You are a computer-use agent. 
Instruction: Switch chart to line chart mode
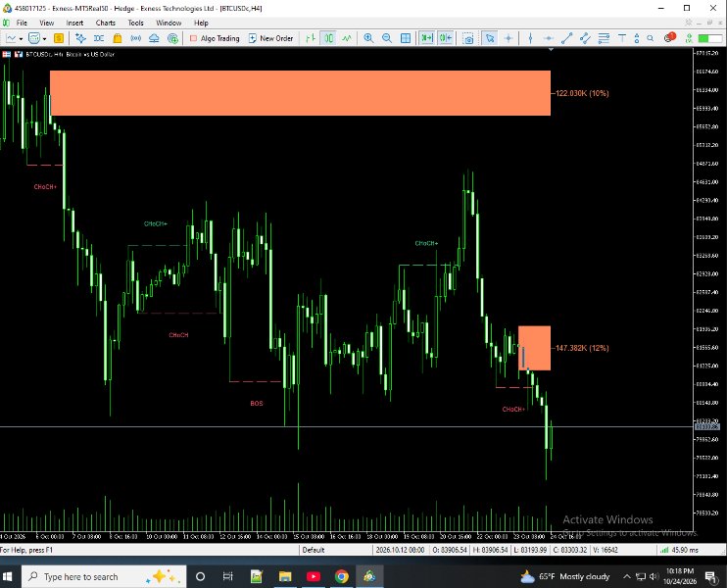pos(347,38)
